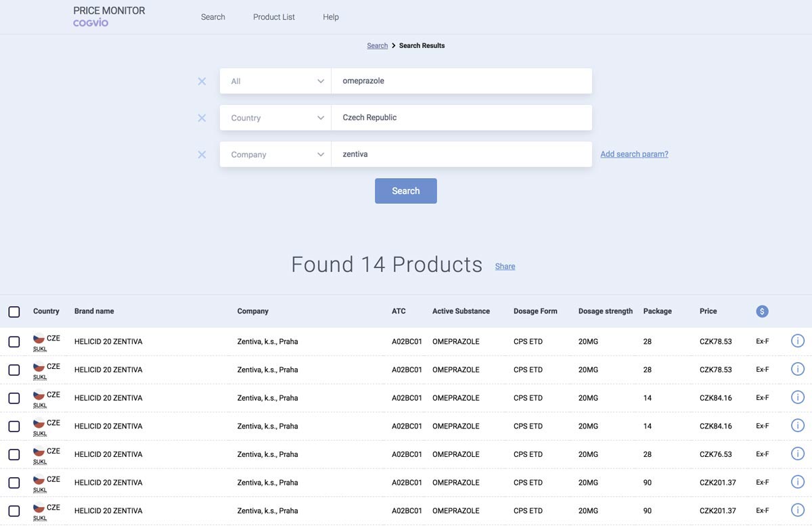Open info icon for the CZK76.53 row
The image size is (812, 528).
point(798,454)
